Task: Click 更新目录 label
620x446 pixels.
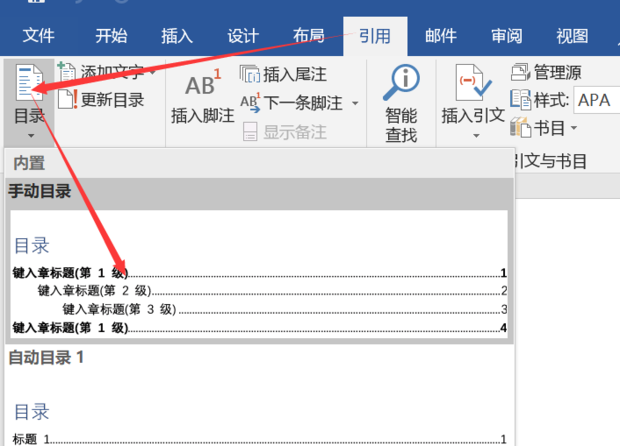Action: 113,100
